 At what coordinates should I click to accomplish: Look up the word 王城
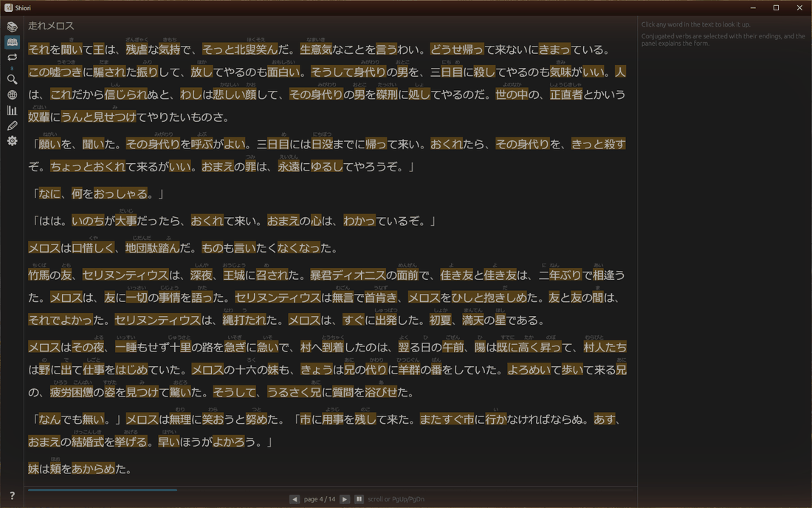tap(234, 275)
